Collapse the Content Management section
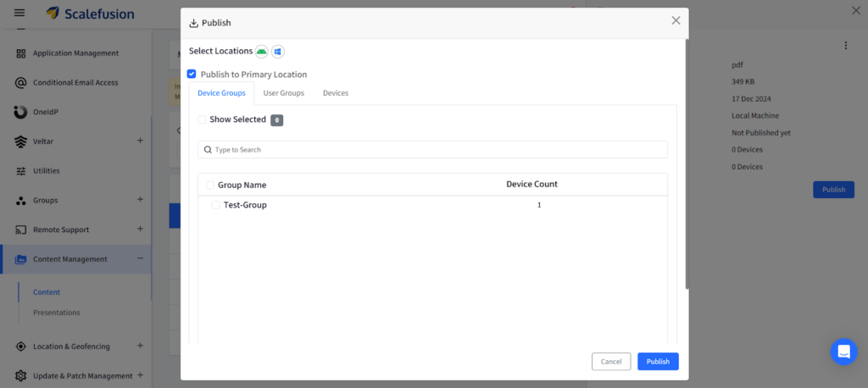 [140, 259]
